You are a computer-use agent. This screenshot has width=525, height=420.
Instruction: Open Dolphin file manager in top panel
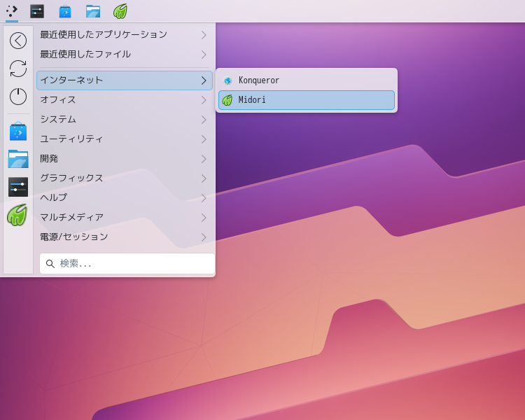93,11
